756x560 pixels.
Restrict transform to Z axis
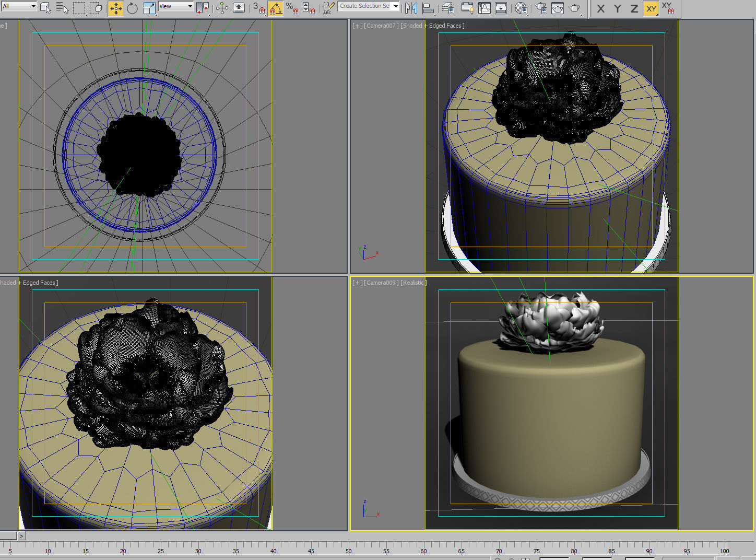(634, 8)
